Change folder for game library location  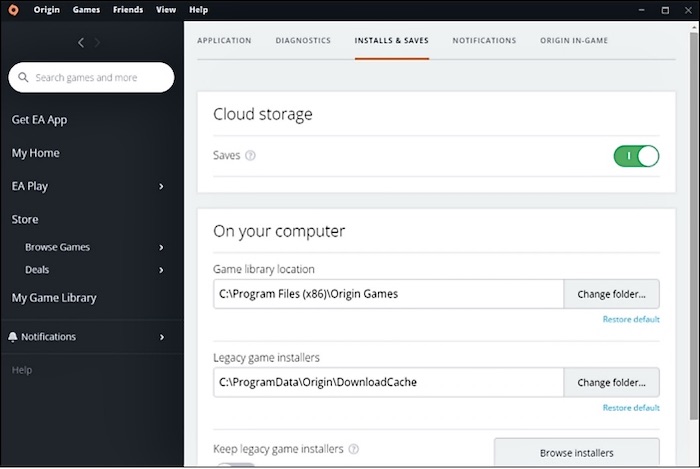[x=611, y=295]
